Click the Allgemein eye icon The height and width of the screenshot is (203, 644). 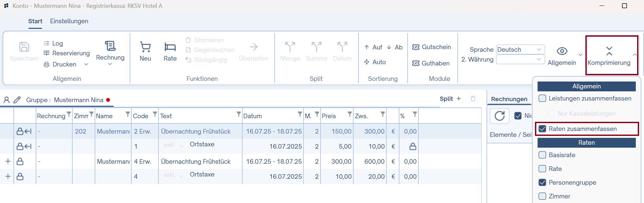click(562, 51)
